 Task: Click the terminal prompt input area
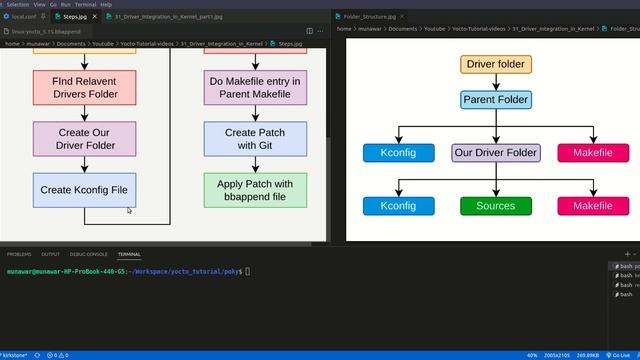pos(248,271)
